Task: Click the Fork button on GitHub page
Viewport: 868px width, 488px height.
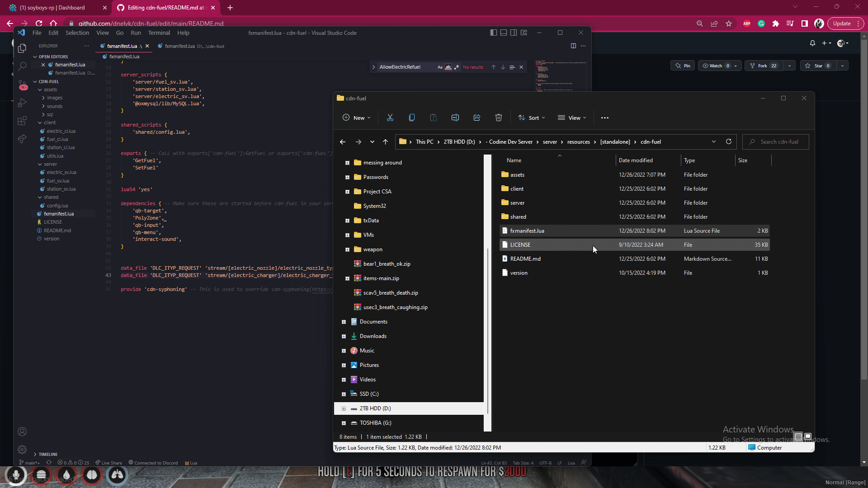Action: point(764,66)
